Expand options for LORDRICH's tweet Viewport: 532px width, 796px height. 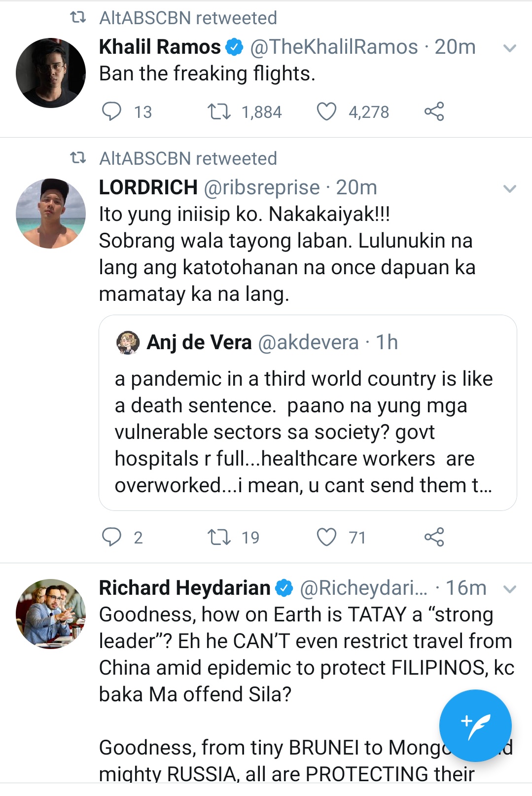click(x=509, y=189)
